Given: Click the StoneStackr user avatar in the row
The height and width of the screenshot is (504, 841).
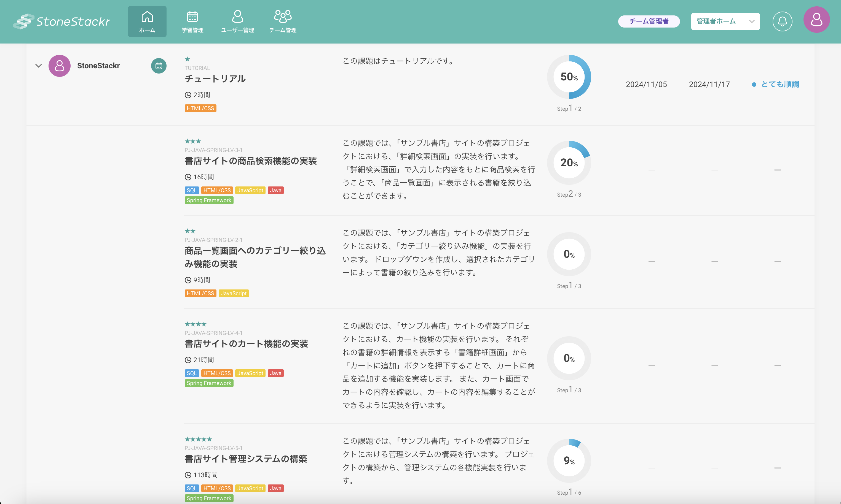Looking at the screenshot, I should point(60,66).
